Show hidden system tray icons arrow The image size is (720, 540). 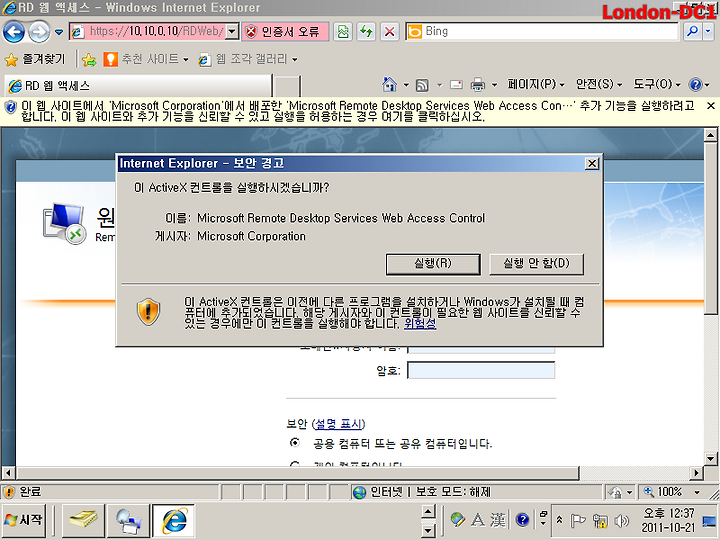coord(559,520)
